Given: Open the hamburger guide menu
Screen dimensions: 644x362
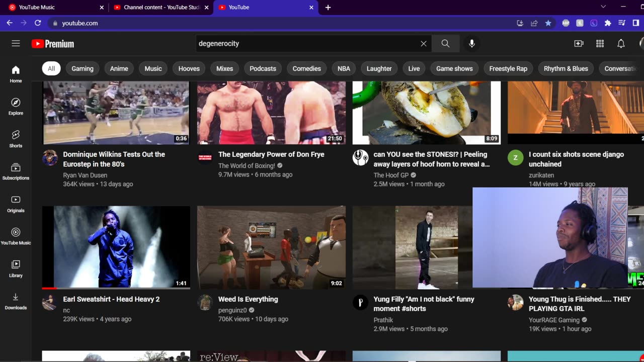Looking at the screenshot, I should [x=16, y=43].
